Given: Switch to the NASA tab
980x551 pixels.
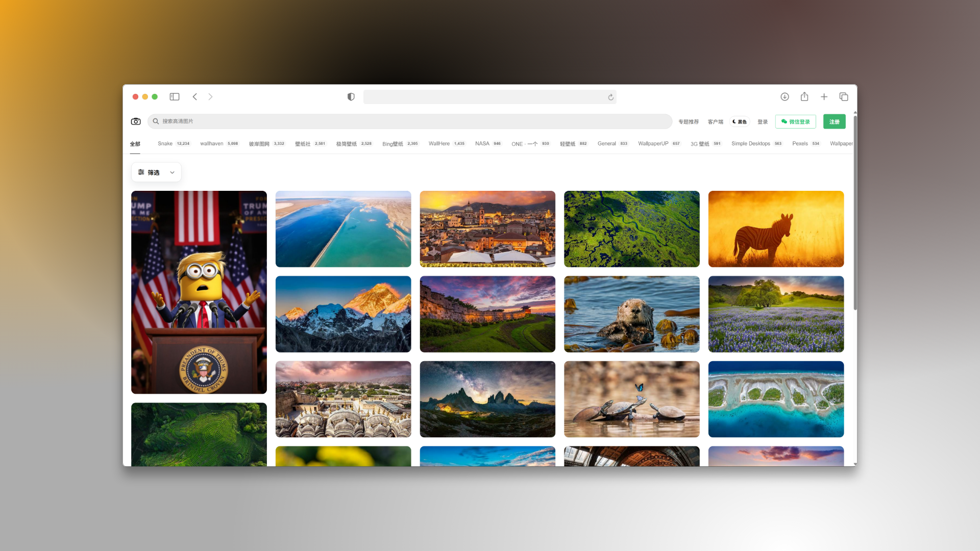Looking at the screenshot, I should tap(488, 144).
